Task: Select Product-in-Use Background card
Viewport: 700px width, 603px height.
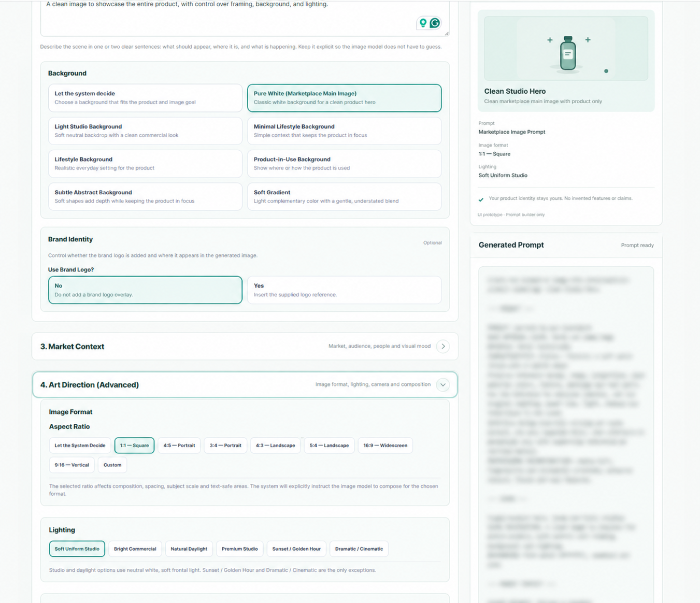Action: coord(345,164)
